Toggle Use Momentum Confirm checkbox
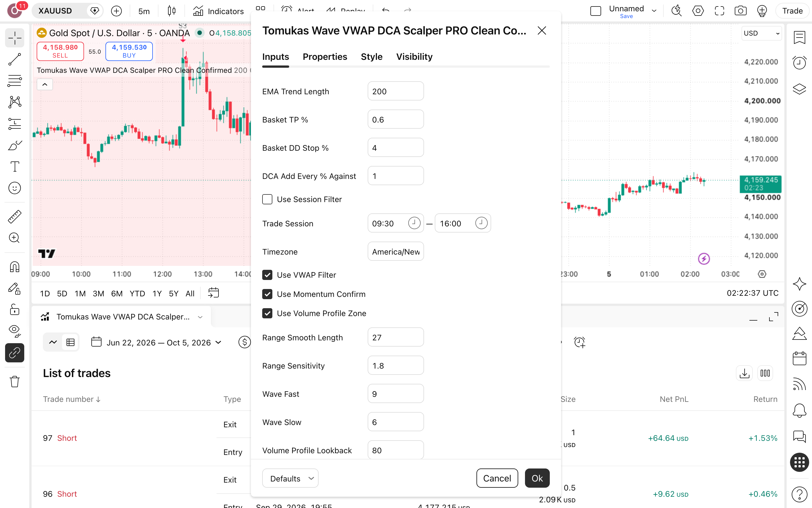Viewport: 812px width, 508px height. 267,294
